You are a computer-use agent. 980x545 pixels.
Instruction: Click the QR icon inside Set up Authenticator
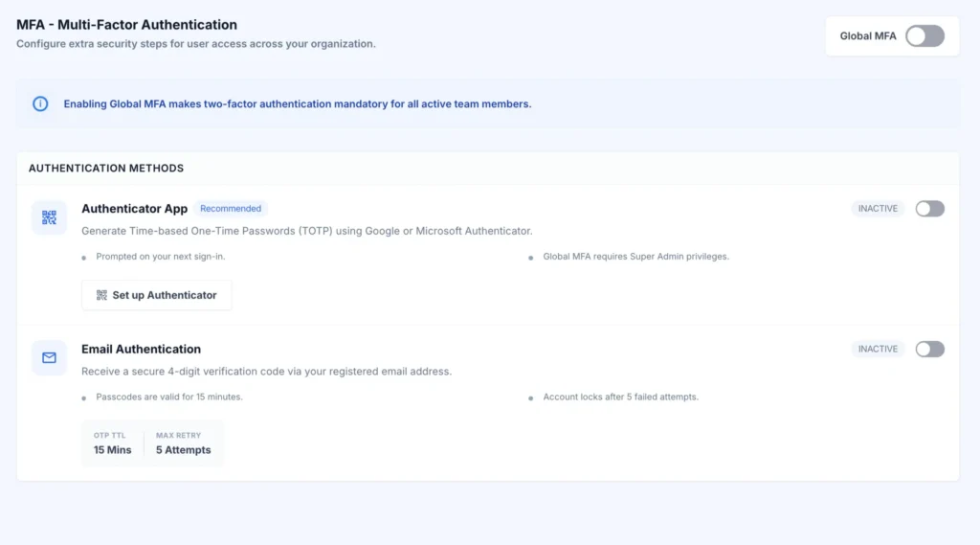[x=101, y=295]
